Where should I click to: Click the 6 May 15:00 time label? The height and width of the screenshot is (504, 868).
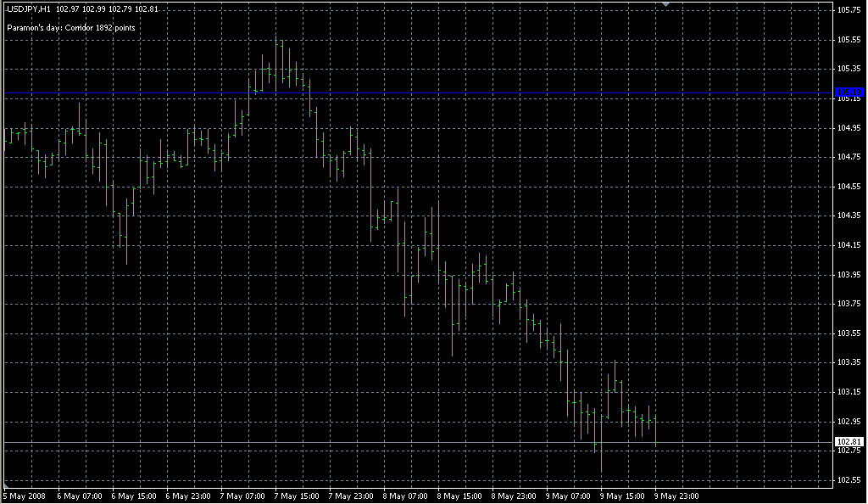pos(135,496)
